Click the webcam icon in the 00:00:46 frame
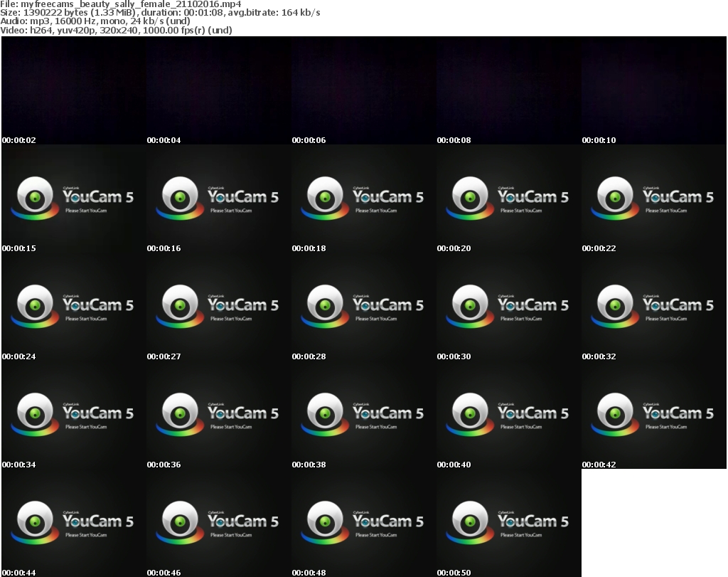The height and width of the screenshot is (577, 728). tap(179, 520)
